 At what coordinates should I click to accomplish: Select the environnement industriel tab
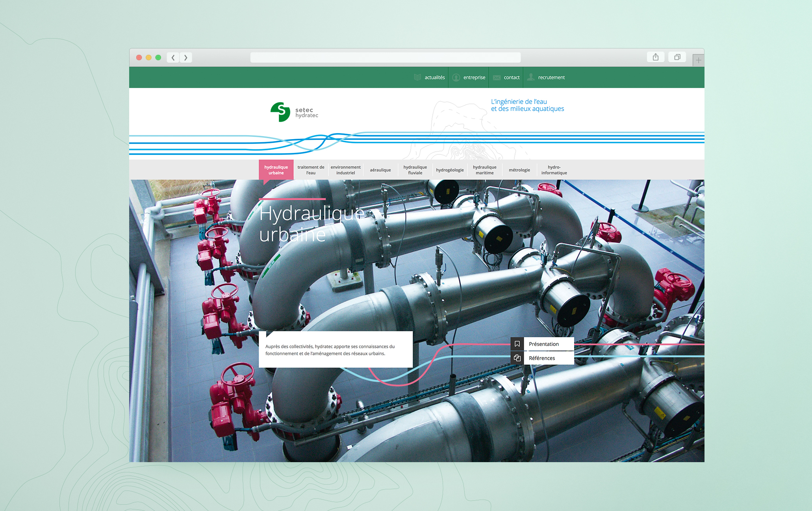point(346,170)
